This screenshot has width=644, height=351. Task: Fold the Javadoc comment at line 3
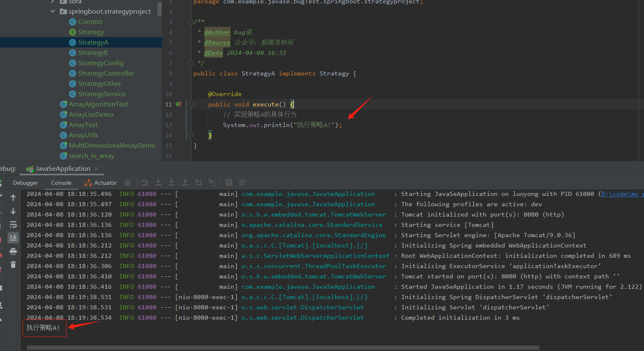coord(191,22)
